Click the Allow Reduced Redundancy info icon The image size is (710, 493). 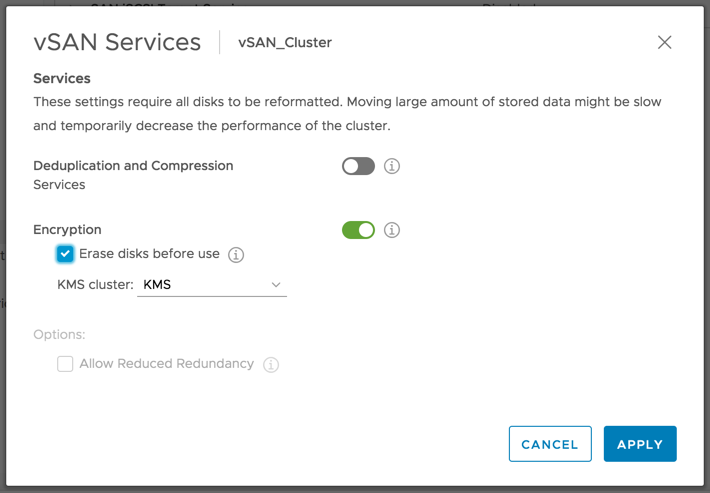[x=271, y=364]
